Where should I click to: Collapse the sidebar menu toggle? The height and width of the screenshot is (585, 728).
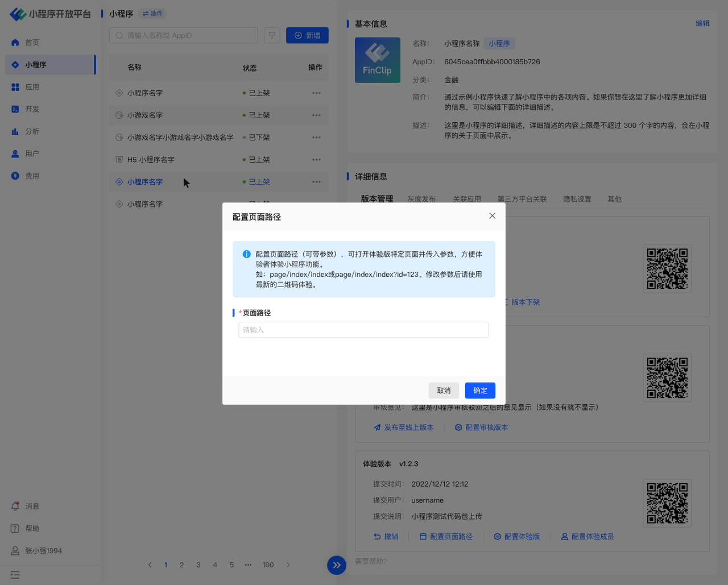click(15, 575)
